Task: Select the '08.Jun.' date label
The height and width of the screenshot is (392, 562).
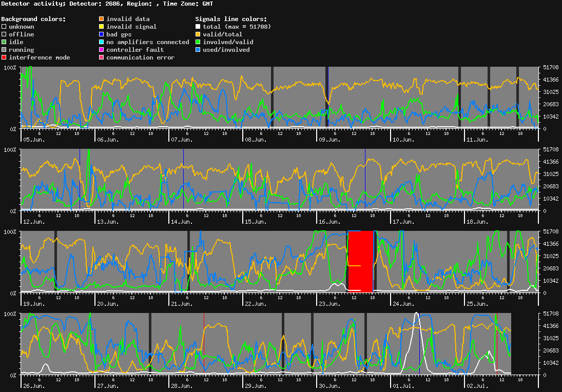Action: point(256,140)
